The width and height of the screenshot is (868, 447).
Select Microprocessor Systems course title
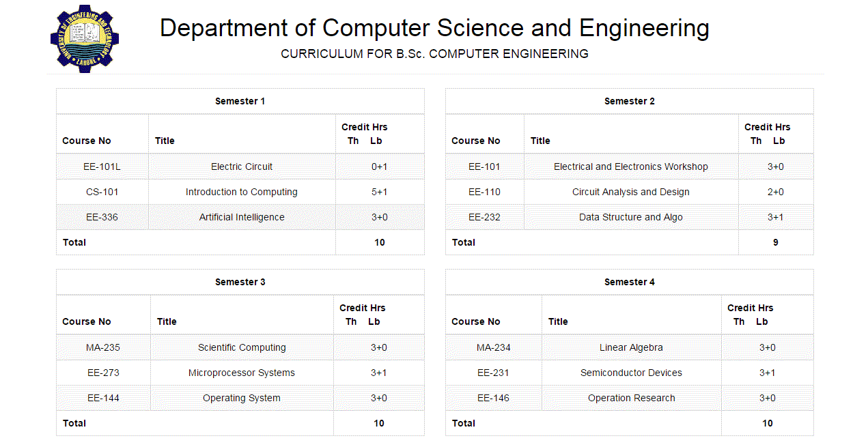coord(242,373)
